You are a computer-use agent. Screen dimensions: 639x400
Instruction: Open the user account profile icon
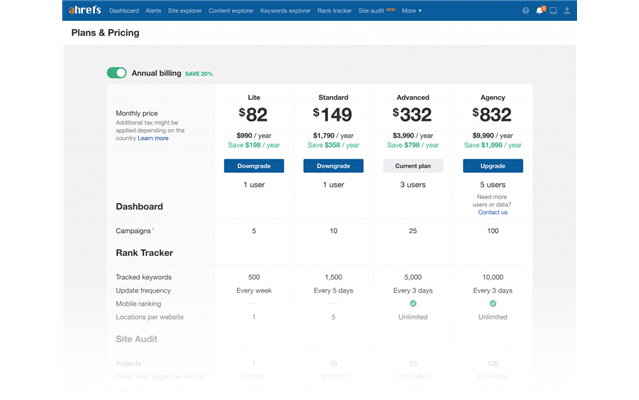pos(567,11)
